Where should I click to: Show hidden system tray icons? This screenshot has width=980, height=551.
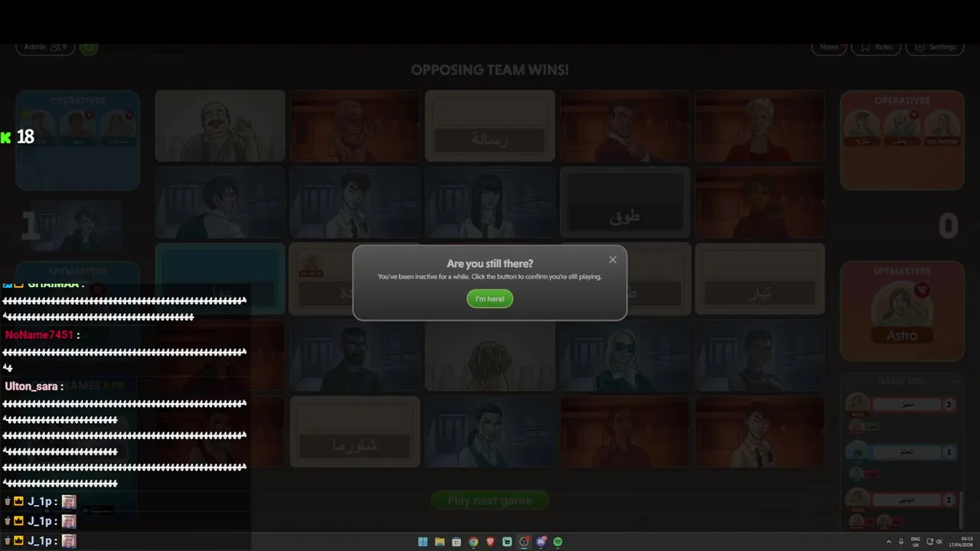889,542
